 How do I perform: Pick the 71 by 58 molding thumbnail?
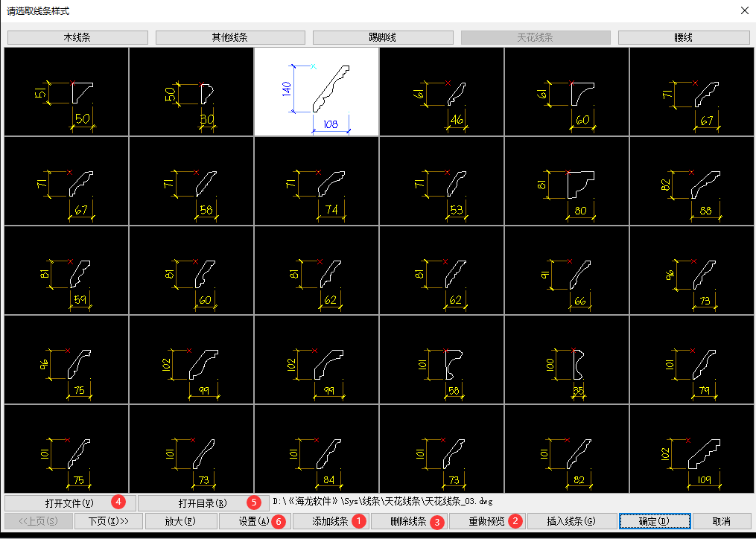click(191, 181)
